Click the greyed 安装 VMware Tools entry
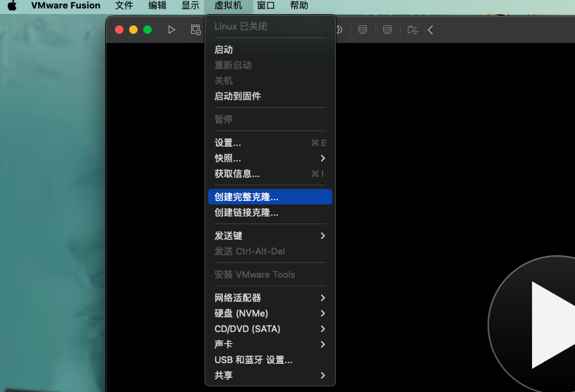The height and width of the screenshot is (392, 575). tap(270, 274)
